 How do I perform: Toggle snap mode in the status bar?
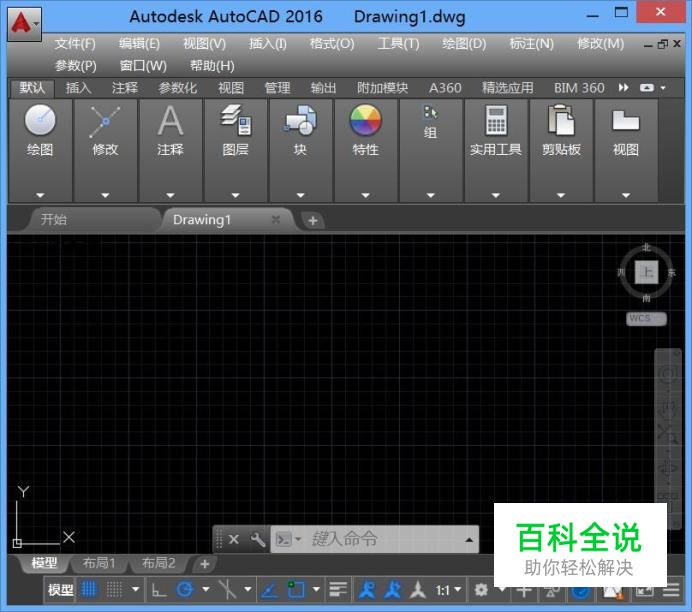114,590
